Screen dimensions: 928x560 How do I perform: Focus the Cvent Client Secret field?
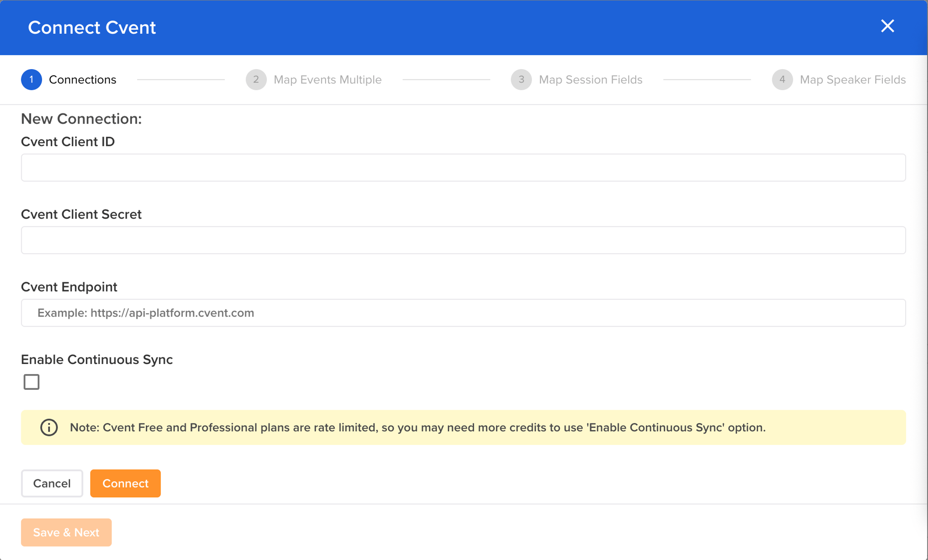coord(463,240)
